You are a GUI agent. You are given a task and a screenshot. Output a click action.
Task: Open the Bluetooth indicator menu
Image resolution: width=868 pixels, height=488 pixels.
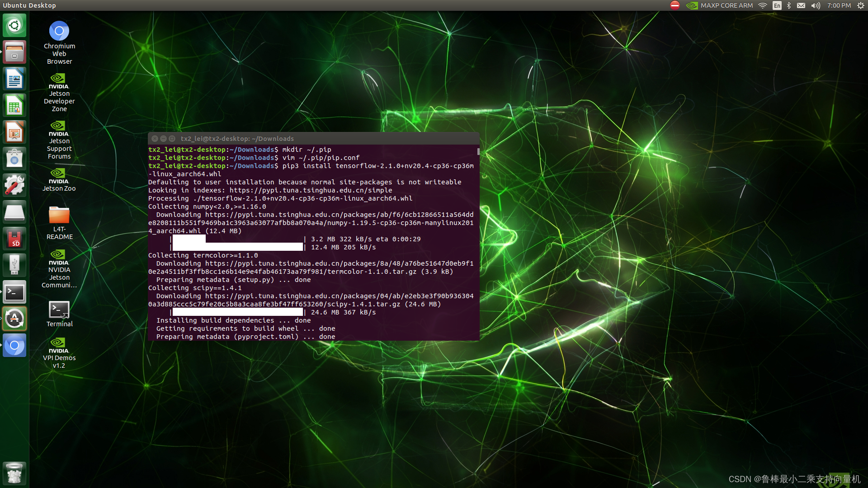click(x=789, y=5)
